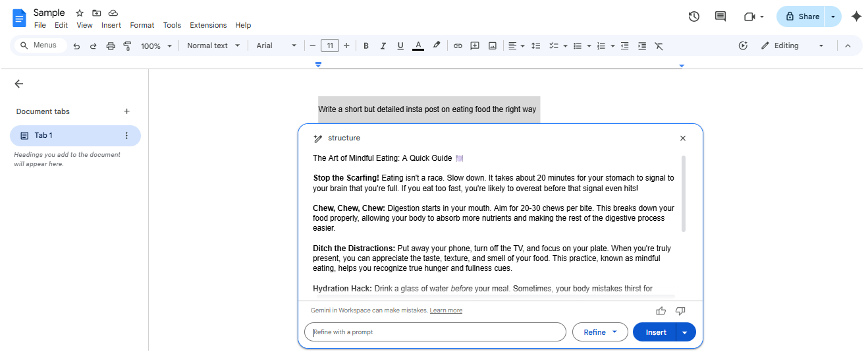This screenshot has width=868, height=352.
Task: Open the View menu
Action: [x=84, y=25]
